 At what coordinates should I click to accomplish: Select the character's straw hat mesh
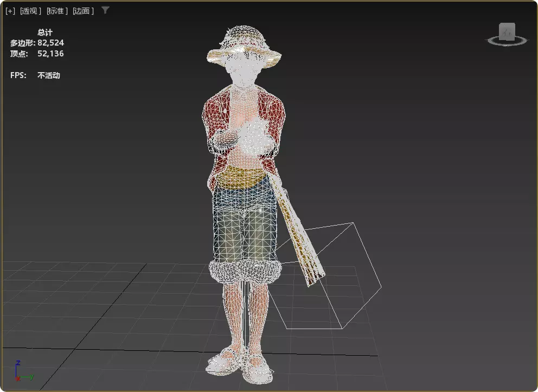(x=244, y=46)
